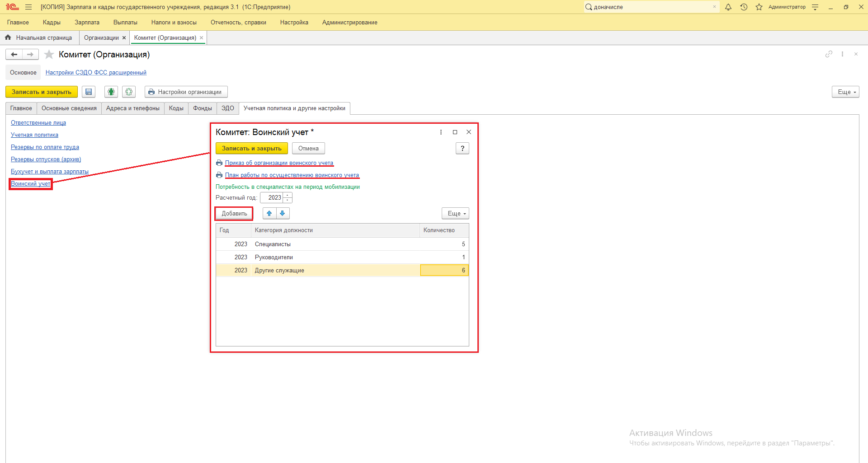Viewport: 868px width, 463px height.
Task: Open Приказ об организации воинского учета link
Action: [279, 163]
